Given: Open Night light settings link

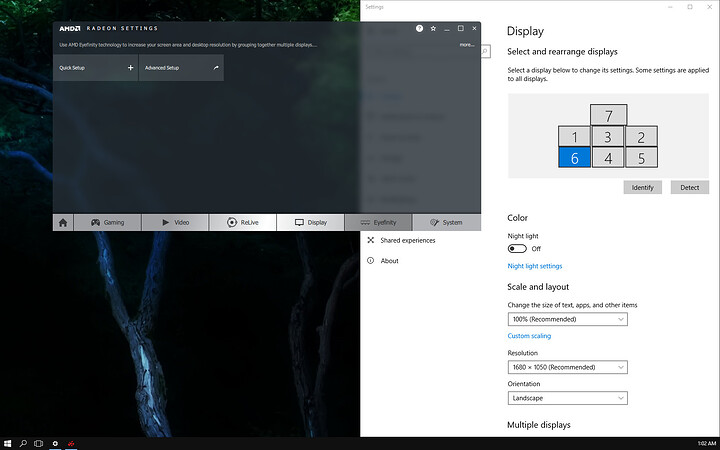Looking at the screenshot, I should tap(534, 266).
